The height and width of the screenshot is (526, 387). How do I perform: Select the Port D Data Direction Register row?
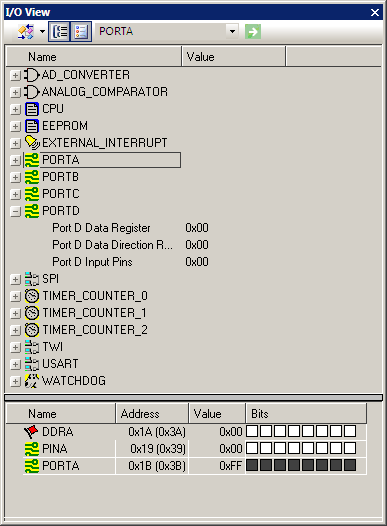pos(130,245)
